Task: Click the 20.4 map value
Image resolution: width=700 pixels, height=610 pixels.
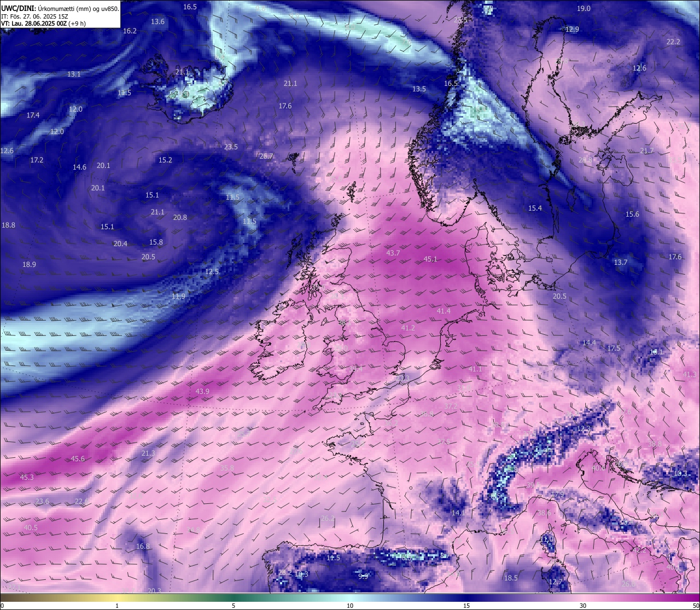Action: [120, 244]
